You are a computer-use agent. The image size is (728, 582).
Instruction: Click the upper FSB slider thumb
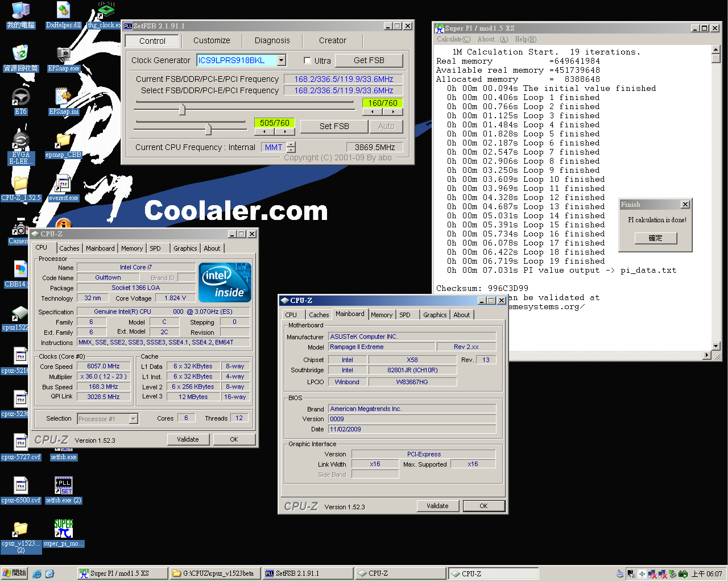click(x=182, y=109)
